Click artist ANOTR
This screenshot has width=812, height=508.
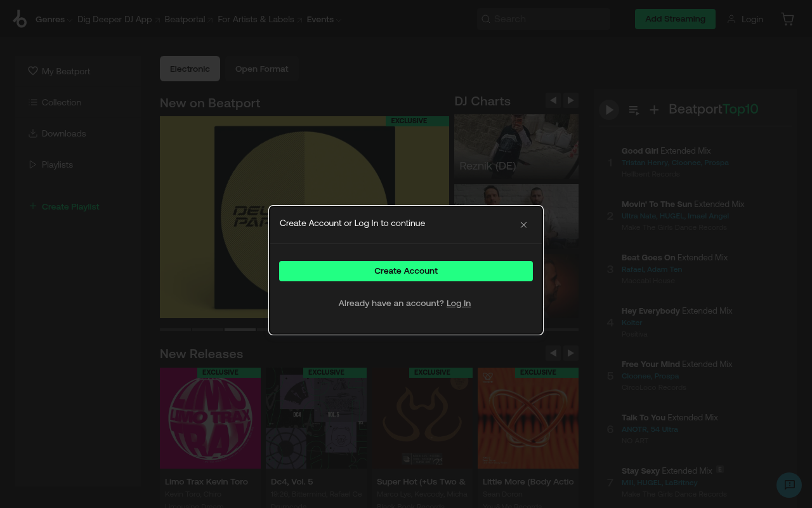point(634,429)
